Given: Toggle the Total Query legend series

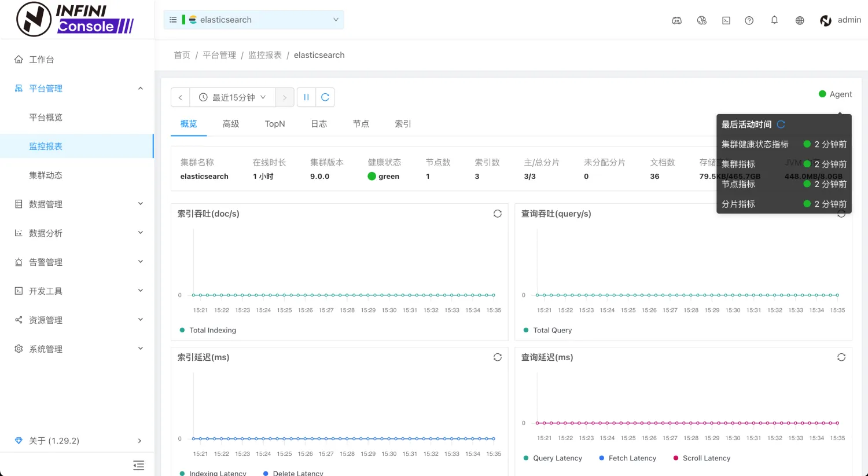Looking at the screenshot, I should point(547,330).
